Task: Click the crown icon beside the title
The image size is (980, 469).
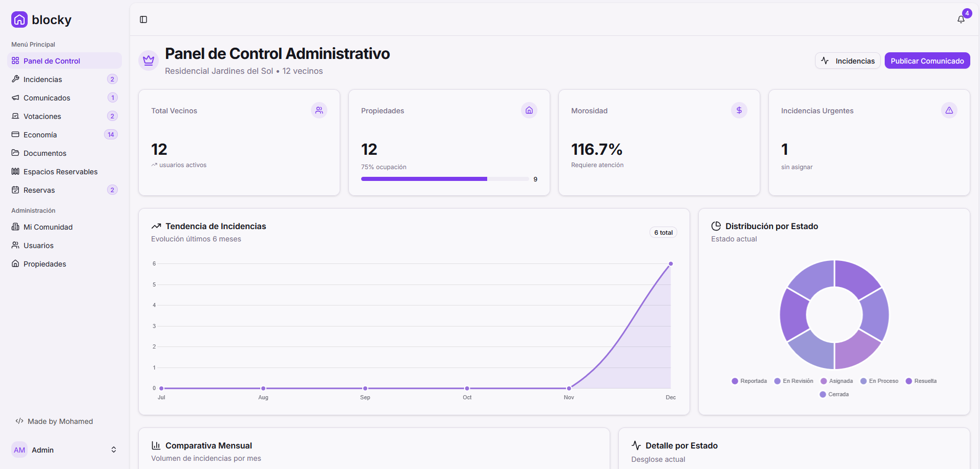Action: pos(149,60)
